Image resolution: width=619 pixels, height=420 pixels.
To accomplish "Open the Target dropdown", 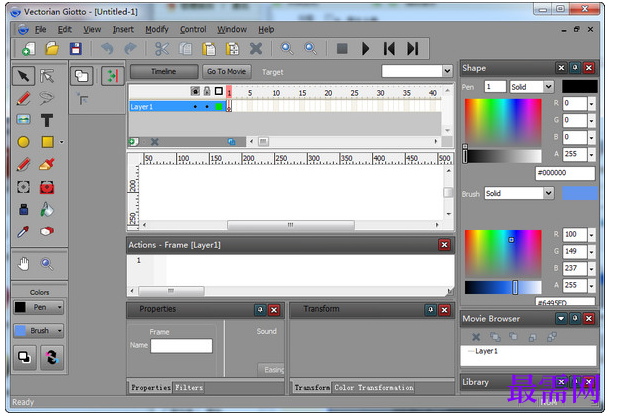I will 447,72.
